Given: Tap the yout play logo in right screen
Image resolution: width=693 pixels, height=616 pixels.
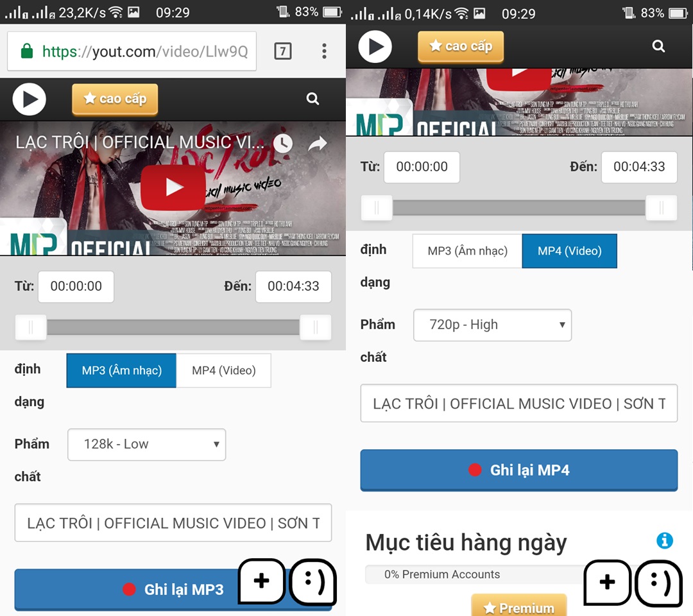Looking at the screenshot, I should click(375, 46).
